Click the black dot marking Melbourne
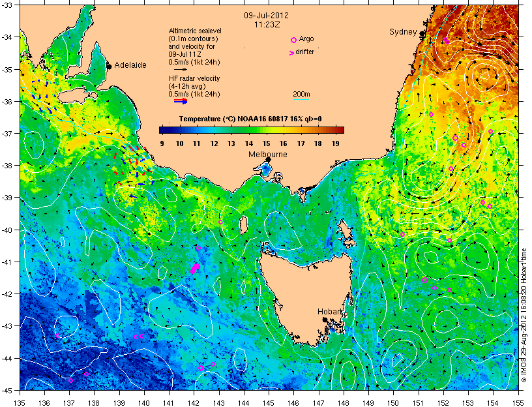The image size is (532, 407). (268, 159)
